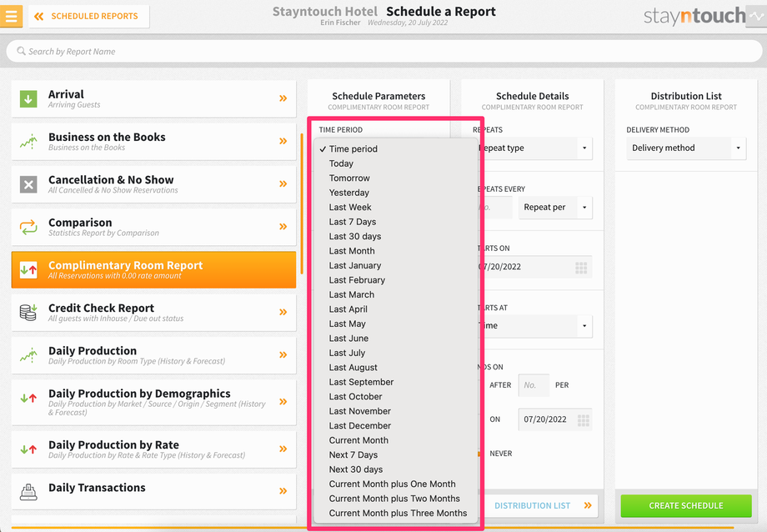Choose Tomorrow from the list

click(349, 178)
